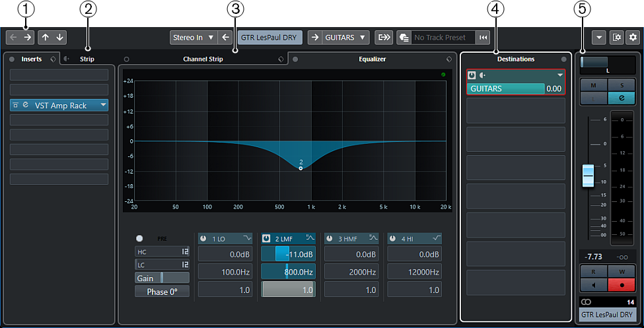Toggle the PRE section bypass dot

139,238
